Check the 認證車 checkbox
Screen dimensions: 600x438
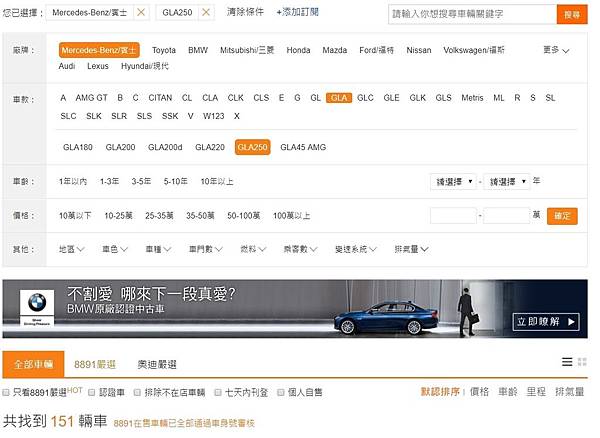tap(91, 392)
